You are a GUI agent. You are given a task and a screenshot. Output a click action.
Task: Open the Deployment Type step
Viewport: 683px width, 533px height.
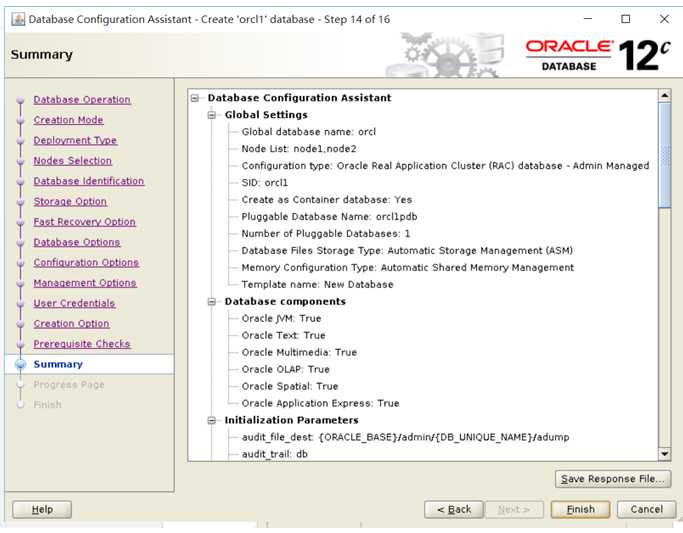[75, 140]
